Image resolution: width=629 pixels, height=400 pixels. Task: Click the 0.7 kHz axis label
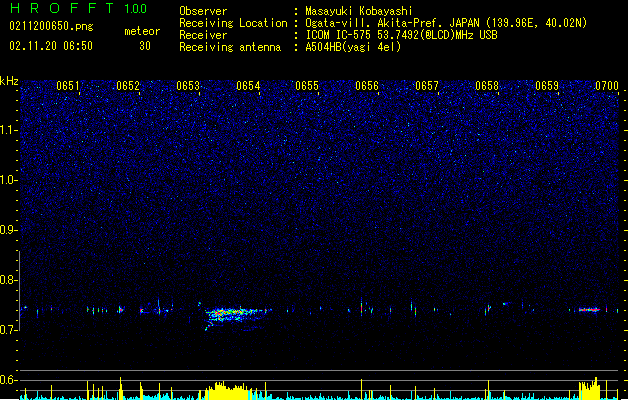[x=8, y=330]
